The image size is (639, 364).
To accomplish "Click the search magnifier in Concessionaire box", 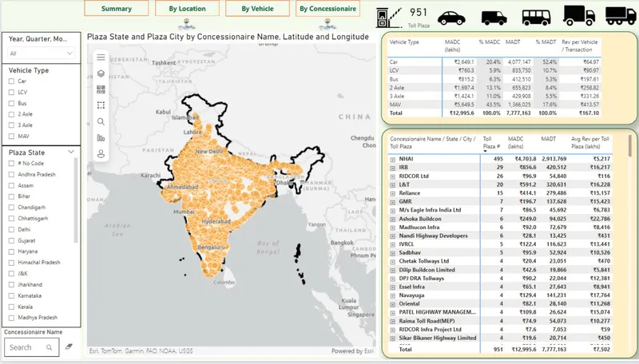I will (50, 347).
